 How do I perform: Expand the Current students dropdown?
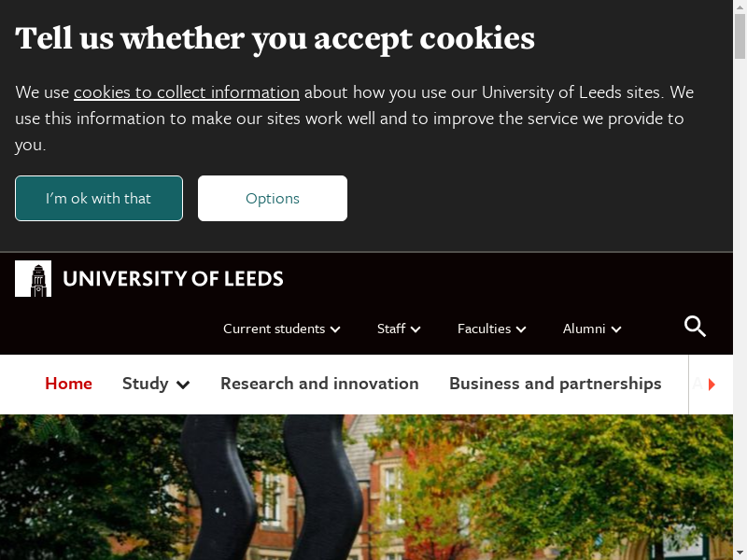tap(281, 329)
